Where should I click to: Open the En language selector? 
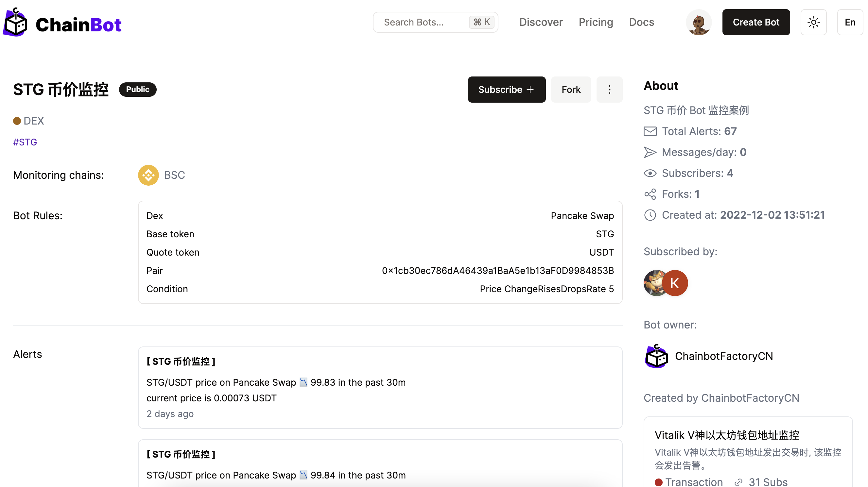pos(850,22)
